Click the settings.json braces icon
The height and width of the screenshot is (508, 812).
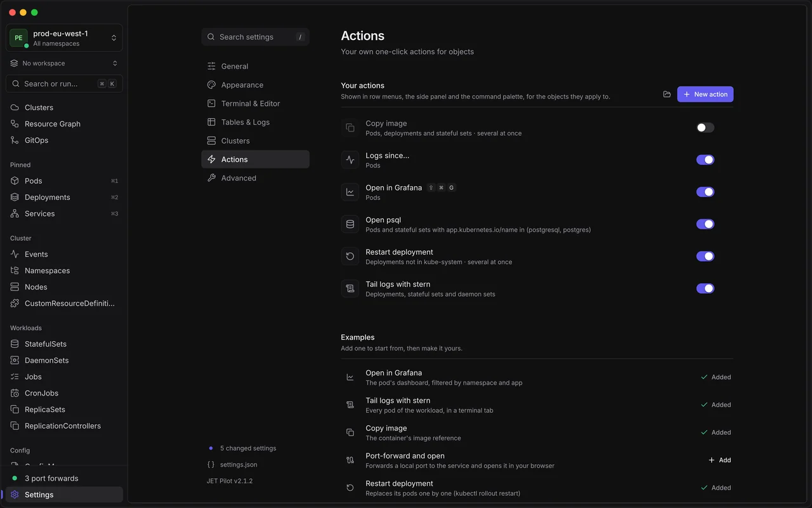211,465
